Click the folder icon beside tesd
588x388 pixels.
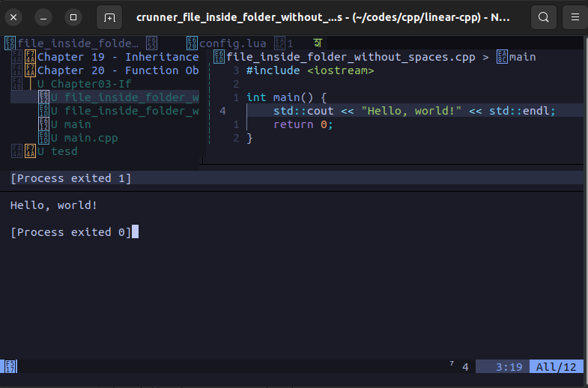coord(31,151)
